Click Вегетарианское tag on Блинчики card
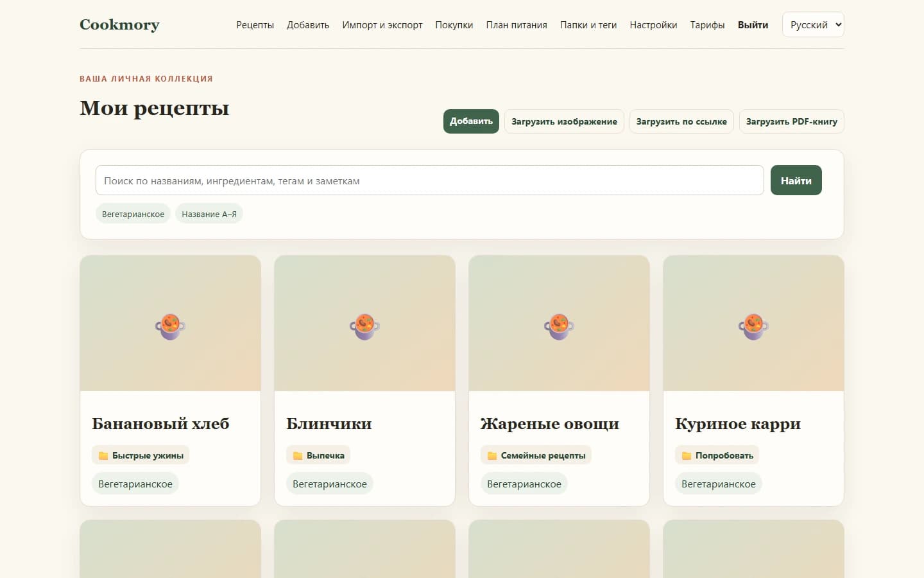Screen dimensions: 924x578 330,484
